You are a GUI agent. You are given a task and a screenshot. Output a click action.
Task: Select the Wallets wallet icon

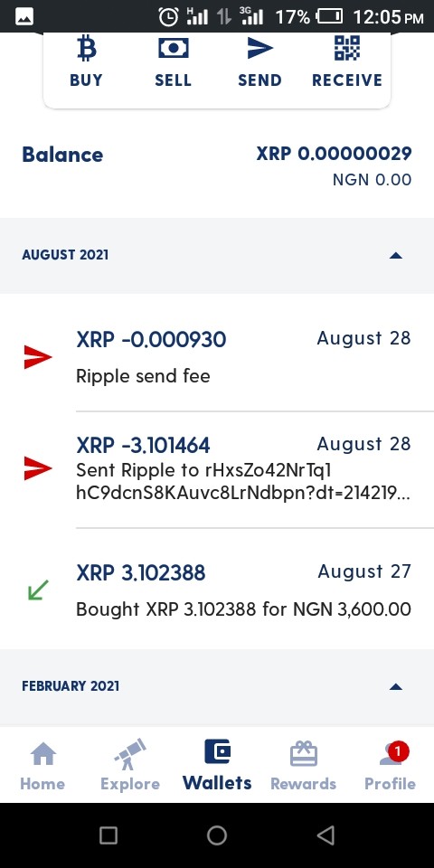pyautogui.click(x=217, y=765)
